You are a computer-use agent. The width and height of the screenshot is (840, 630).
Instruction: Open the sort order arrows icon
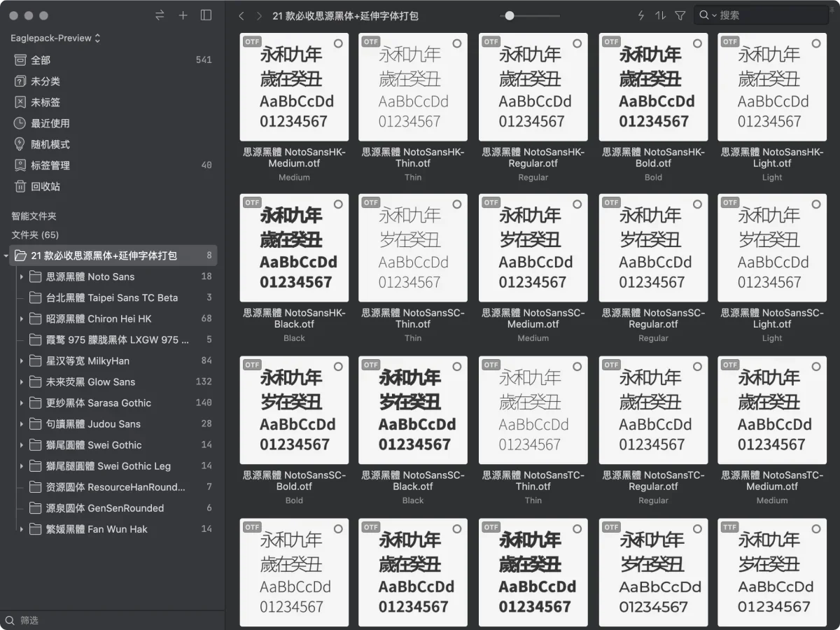tap(660, 15)
